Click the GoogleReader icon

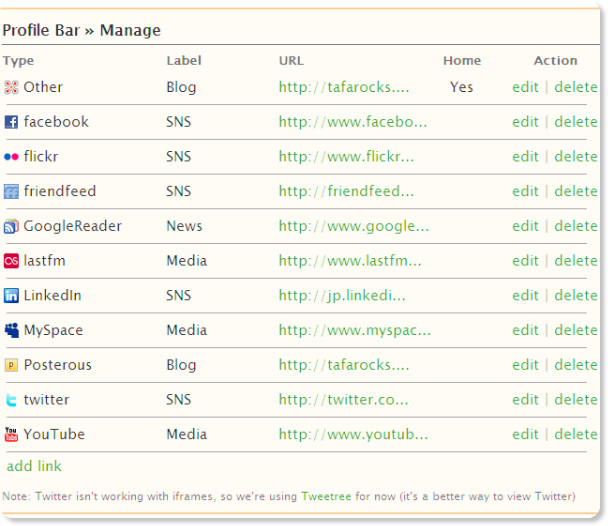11,226
